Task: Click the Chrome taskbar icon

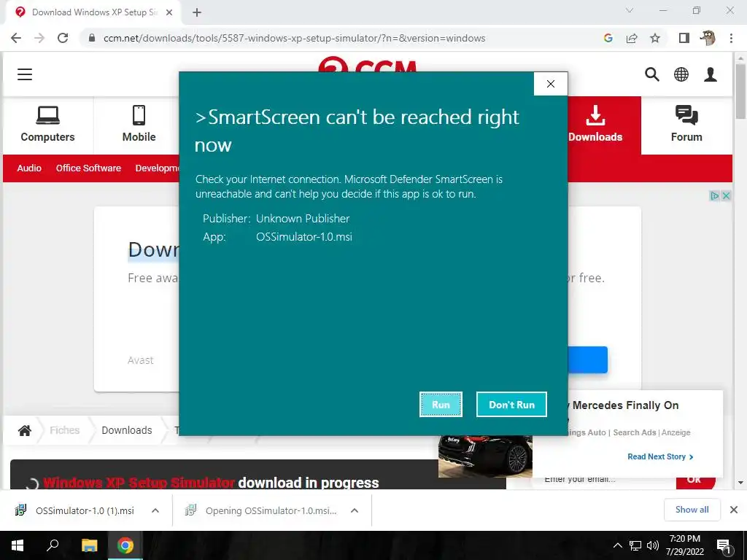Action: [x=125, y=545]
